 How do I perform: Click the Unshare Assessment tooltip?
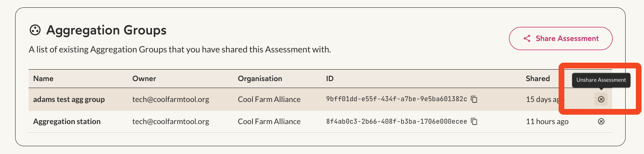[x=601, y=80]
